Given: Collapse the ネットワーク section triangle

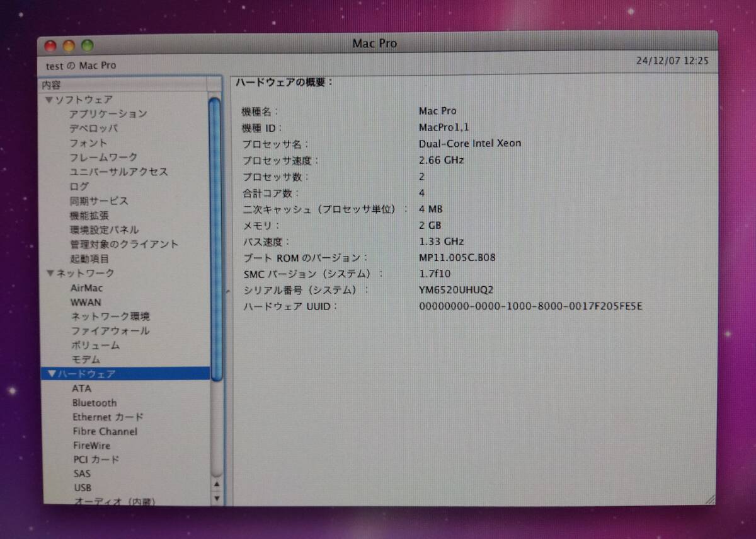Looking at the screenshot, I should [x=51, y=273].
